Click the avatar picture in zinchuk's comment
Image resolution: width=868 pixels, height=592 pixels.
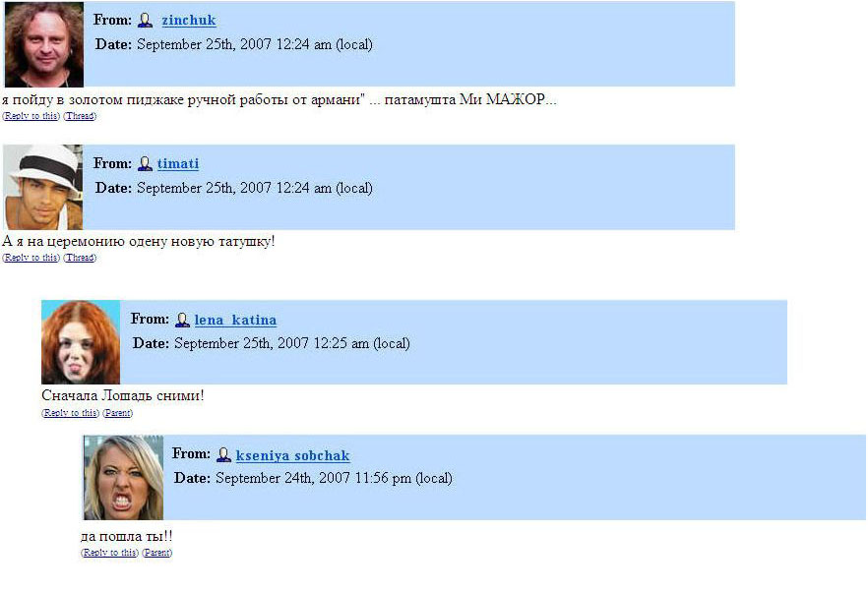click(44, 44)
